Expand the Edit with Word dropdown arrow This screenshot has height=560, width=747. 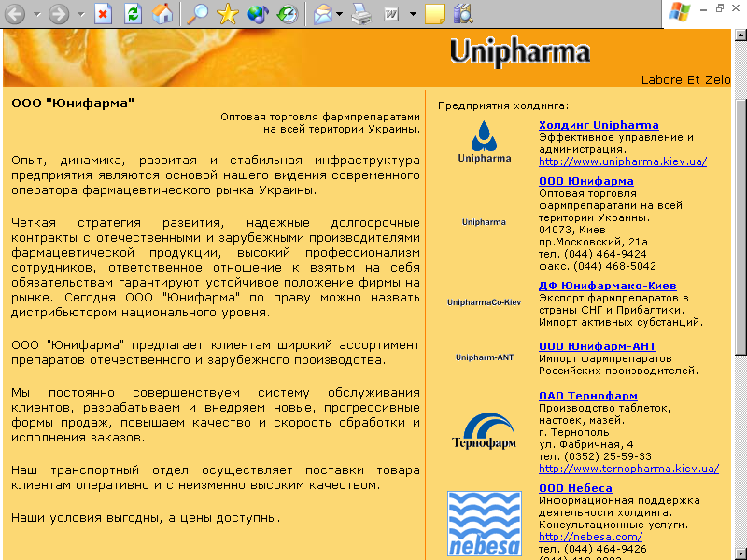[x=413, y=14]
